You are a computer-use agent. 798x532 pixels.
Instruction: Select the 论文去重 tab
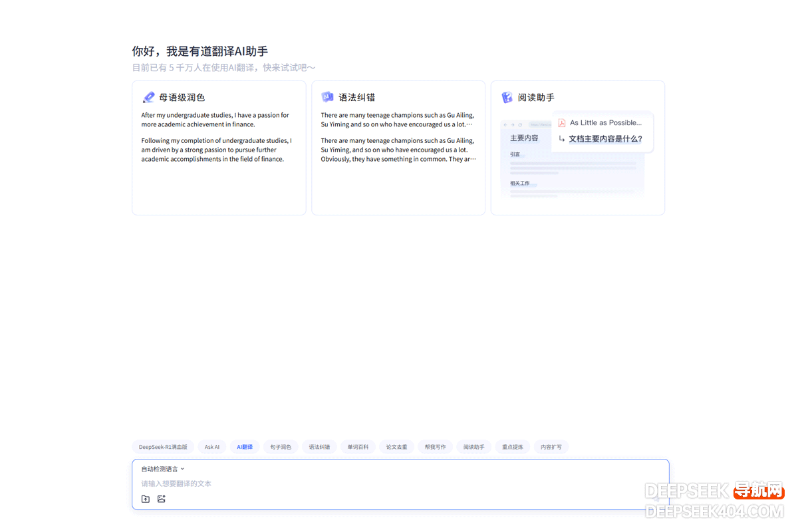tap(396, 447)
